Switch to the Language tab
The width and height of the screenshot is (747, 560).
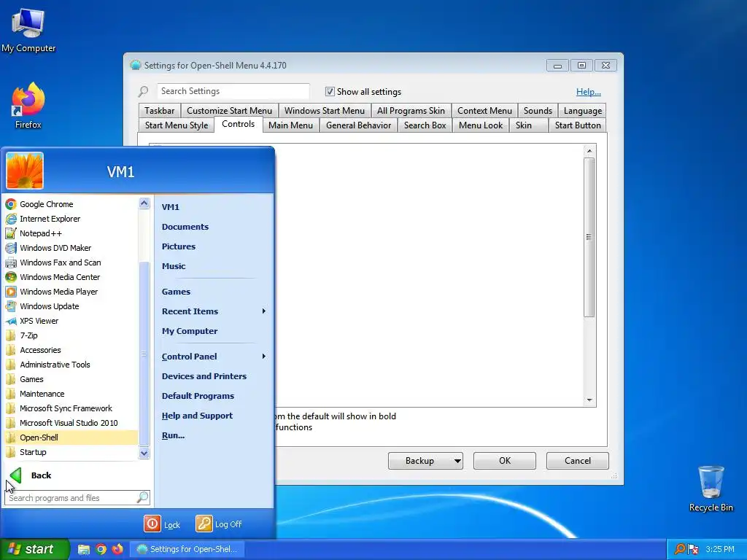click(583, 111)
